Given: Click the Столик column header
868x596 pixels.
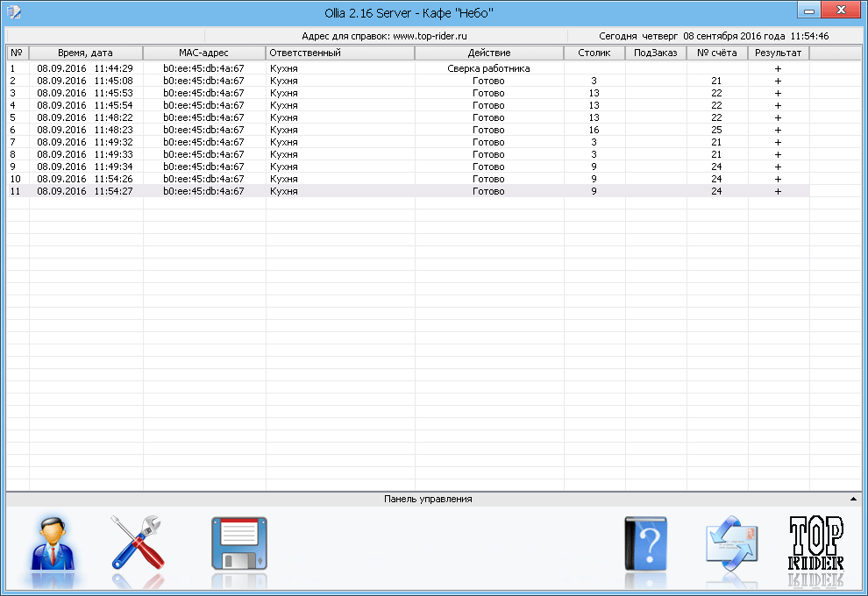Looking at the screenshot, I should click(x=594, y=53).
